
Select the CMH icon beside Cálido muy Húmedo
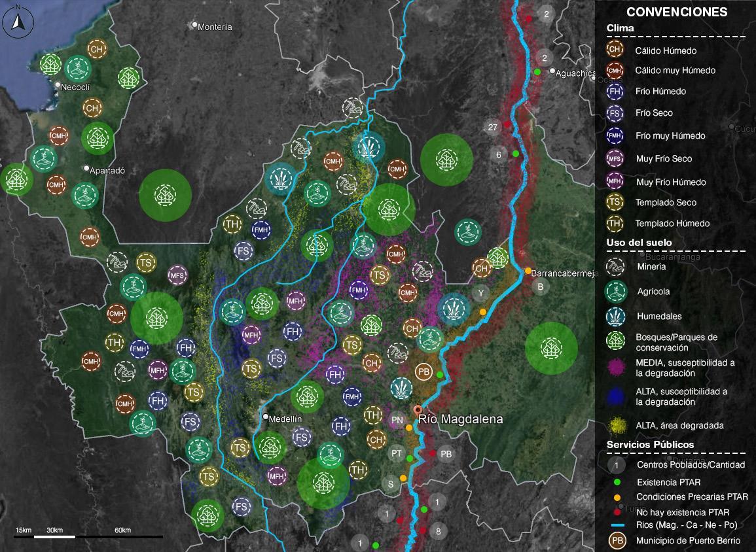coord(615,71)
